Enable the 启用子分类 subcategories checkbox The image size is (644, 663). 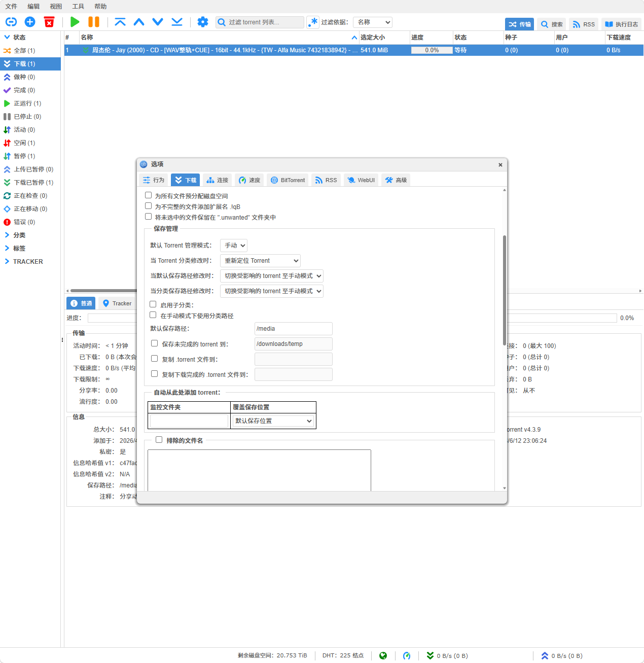[153, 304]
